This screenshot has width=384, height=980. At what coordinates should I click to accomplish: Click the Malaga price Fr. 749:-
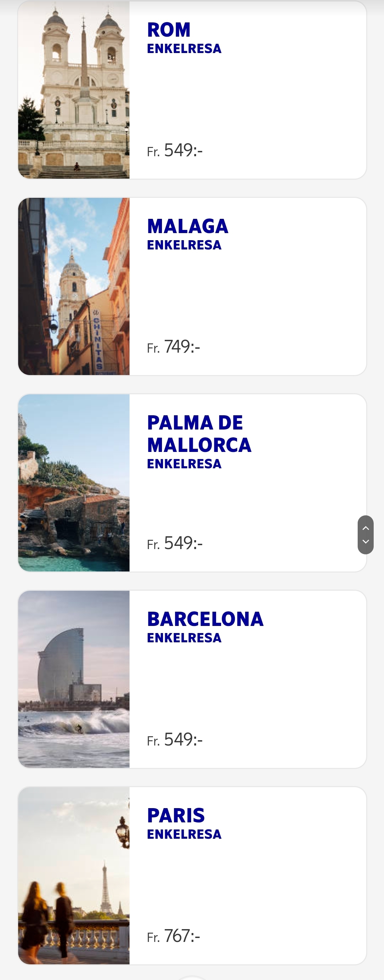click(x=174, y=347)
